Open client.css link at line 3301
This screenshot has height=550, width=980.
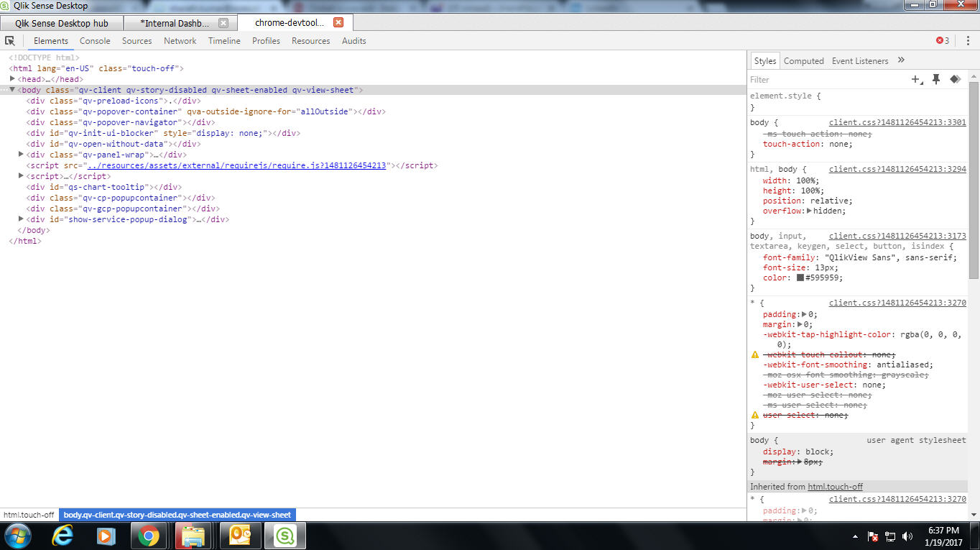click(897, 123)
